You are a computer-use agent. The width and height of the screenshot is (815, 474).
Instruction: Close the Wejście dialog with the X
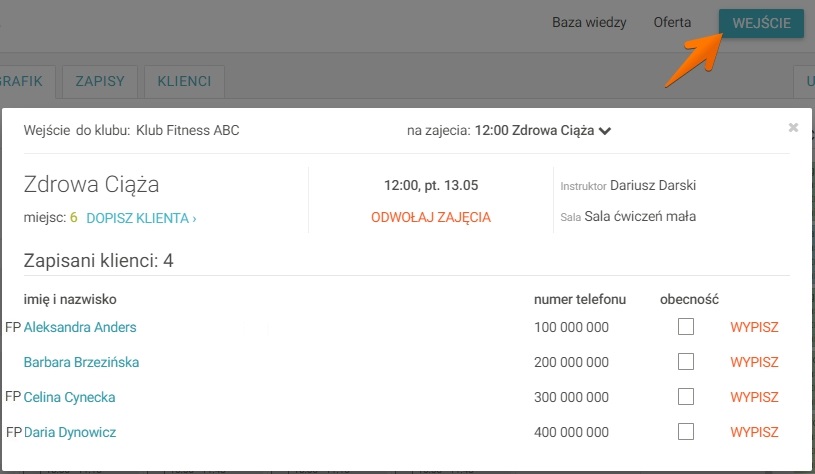point(793,128)
